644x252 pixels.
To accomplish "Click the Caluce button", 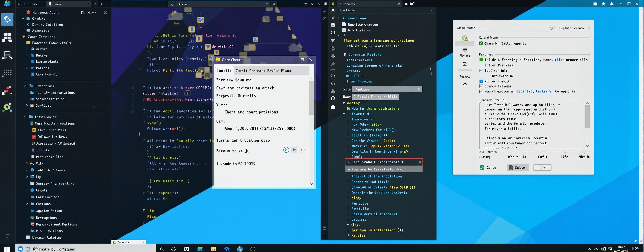I will click(518, 167).
